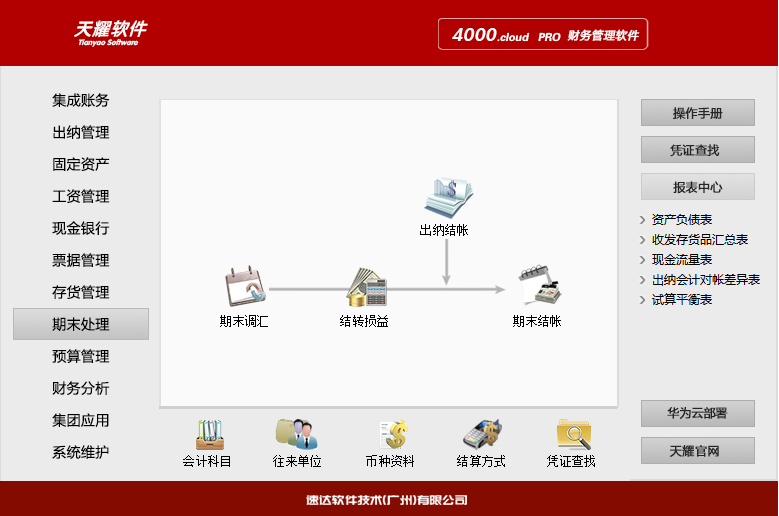Viewport: 779px width, 516px height.
Task: Select 集成账务 in left menu
Action: pyautogui.click(x=80, y=100)
